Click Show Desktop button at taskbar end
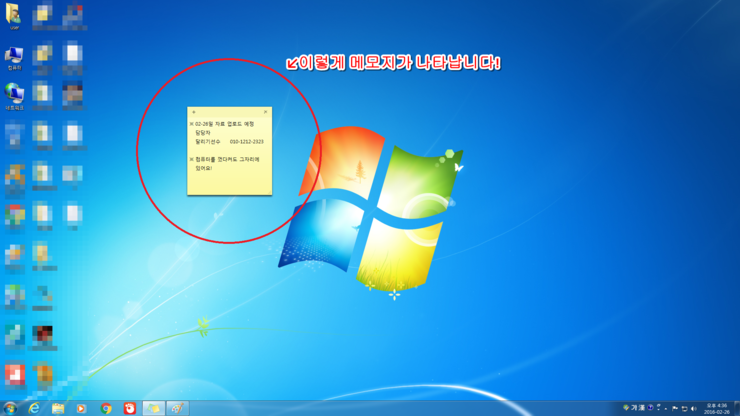 click(737, 408)
